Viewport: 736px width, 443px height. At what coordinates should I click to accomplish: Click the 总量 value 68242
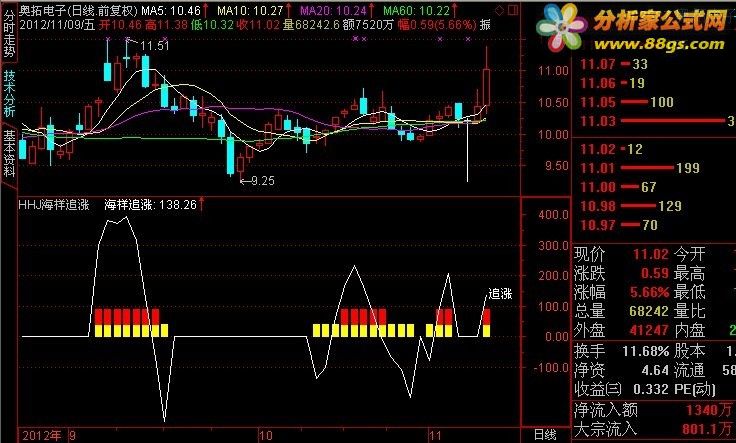(649, 311)
